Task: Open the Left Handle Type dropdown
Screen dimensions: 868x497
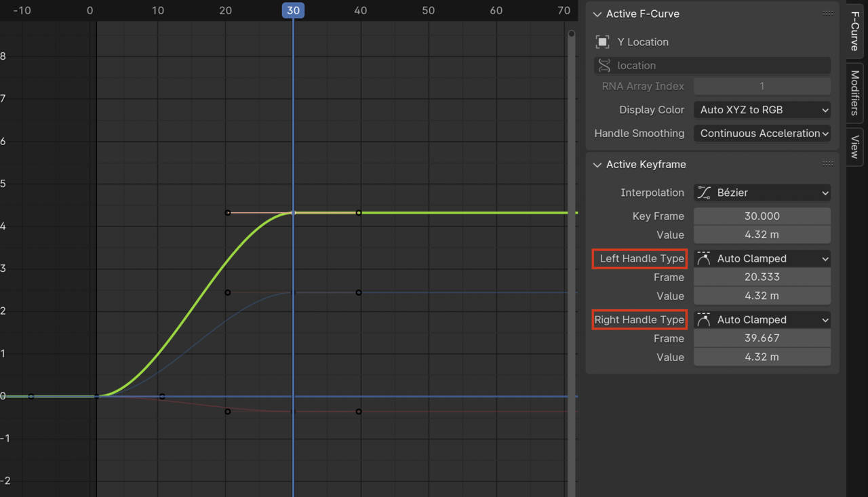Action: [x=762, y=258]
